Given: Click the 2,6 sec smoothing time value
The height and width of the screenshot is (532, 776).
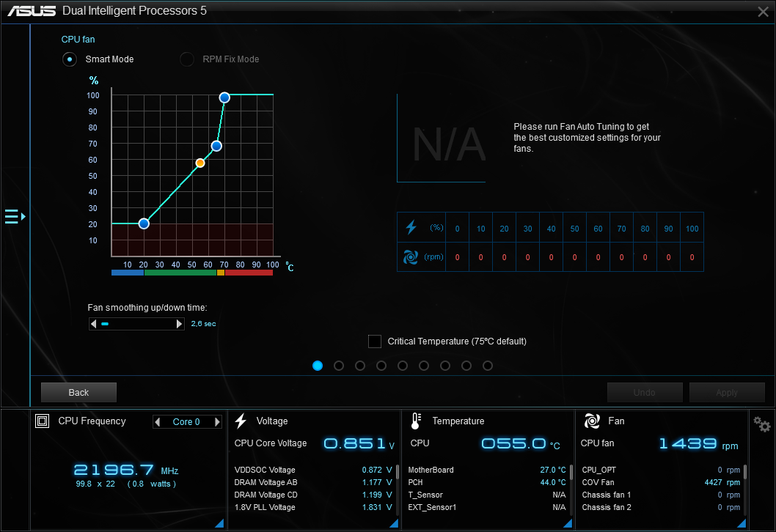Looking at the screenshot, I should pos(203,324).
